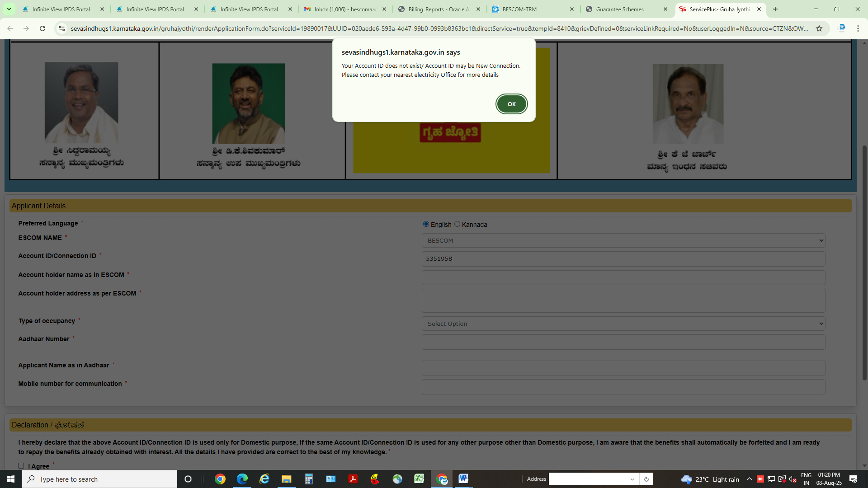Expand the Type of occupancy dropdown
868x488 pixels.
623,324
